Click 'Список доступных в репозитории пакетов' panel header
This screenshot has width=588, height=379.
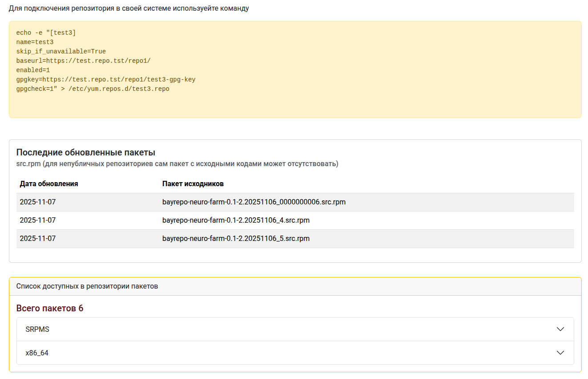(x=87, y=286)
